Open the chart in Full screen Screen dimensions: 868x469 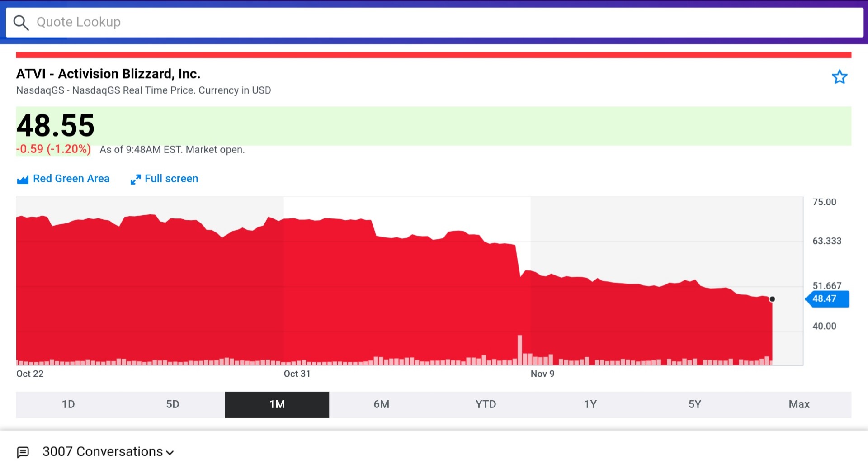171,179
